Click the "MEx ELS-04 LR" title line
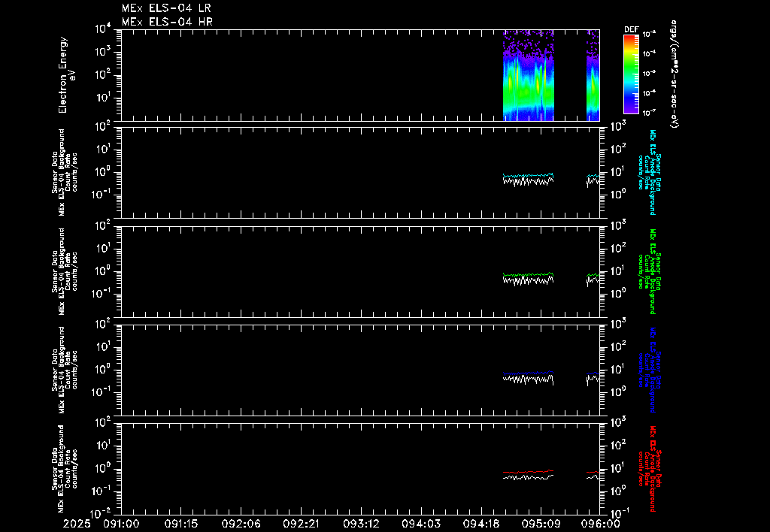Viewport: 770px width, 532px height. pyautogui.click(x=166, y=8)
